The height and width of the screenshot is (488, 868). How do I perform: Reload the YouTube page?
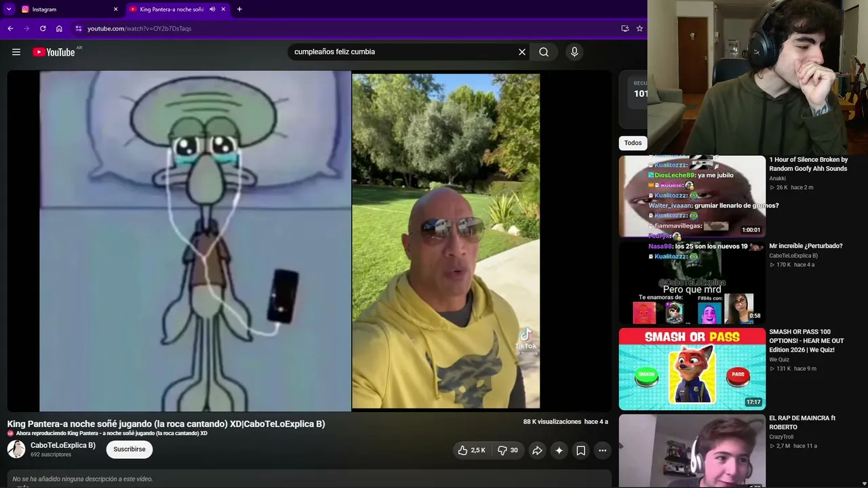(43, 28)
